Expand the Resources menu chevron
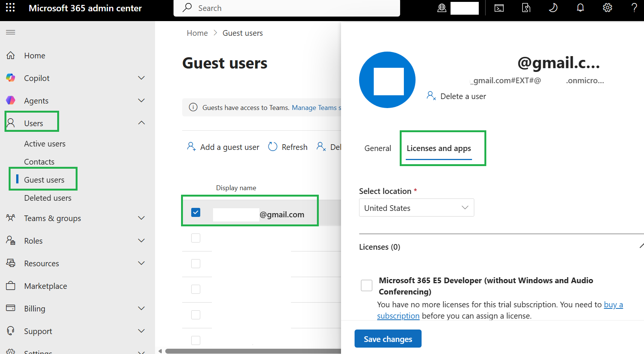 [x=142, y=263]
